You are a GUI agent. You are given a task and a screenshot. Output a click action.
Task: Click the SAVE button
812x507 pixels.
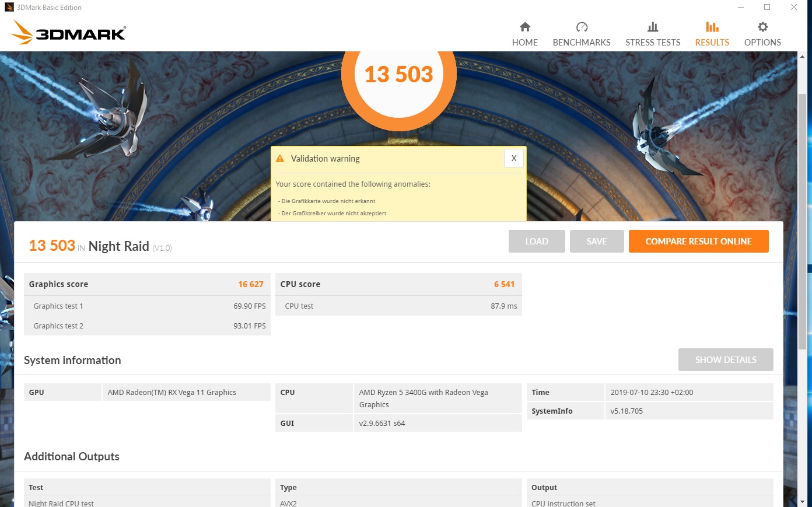tap(597, 242)
